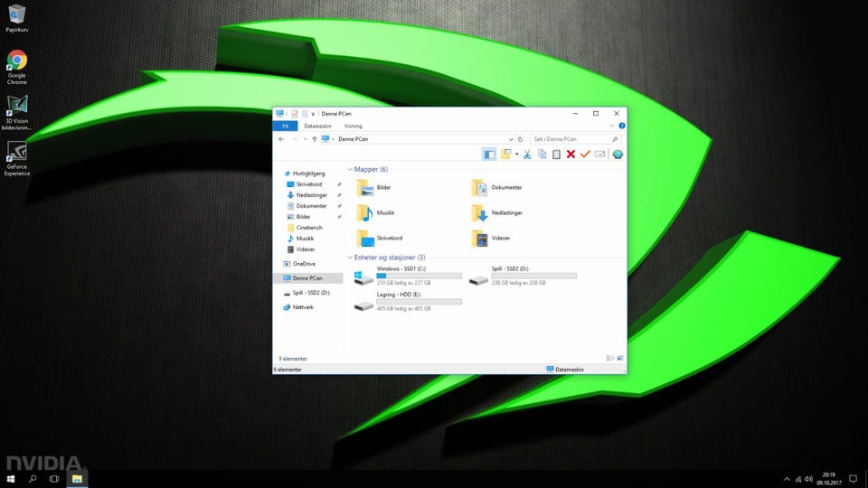This screenshot has height=488, width=868.
Task: Select Videoer in the navigation pane
Action: [301, 249]
